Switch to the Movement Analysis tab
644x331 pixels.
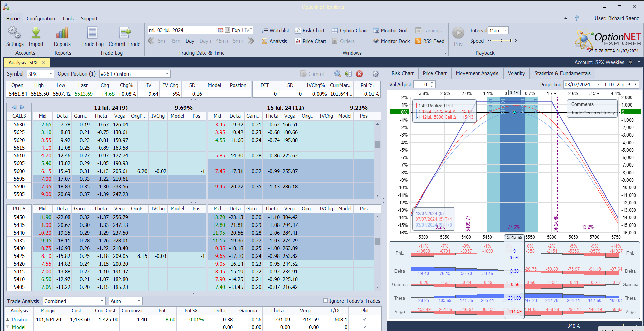(x=477, y=73)
